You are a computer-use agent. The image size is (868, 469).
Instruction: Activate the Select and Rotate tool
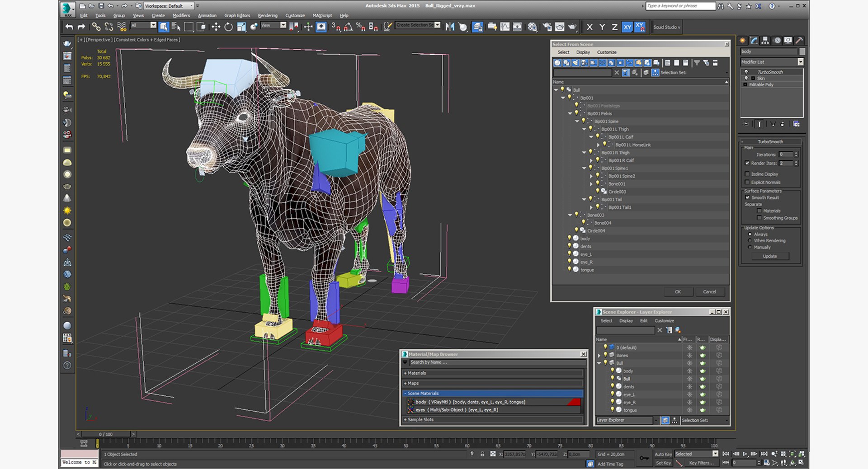tap(228, 27)
